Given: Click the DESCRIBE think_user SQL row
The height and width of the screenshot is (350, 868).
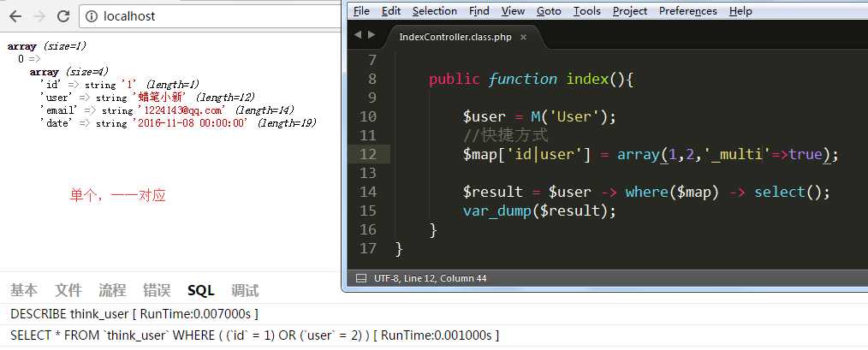Looking at the screenshot, I should coord(134,314).
